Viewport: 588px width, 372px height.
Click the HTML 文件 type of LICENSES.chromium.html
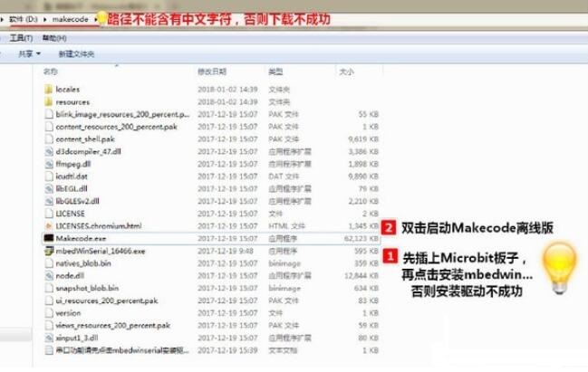coord(286,226)
